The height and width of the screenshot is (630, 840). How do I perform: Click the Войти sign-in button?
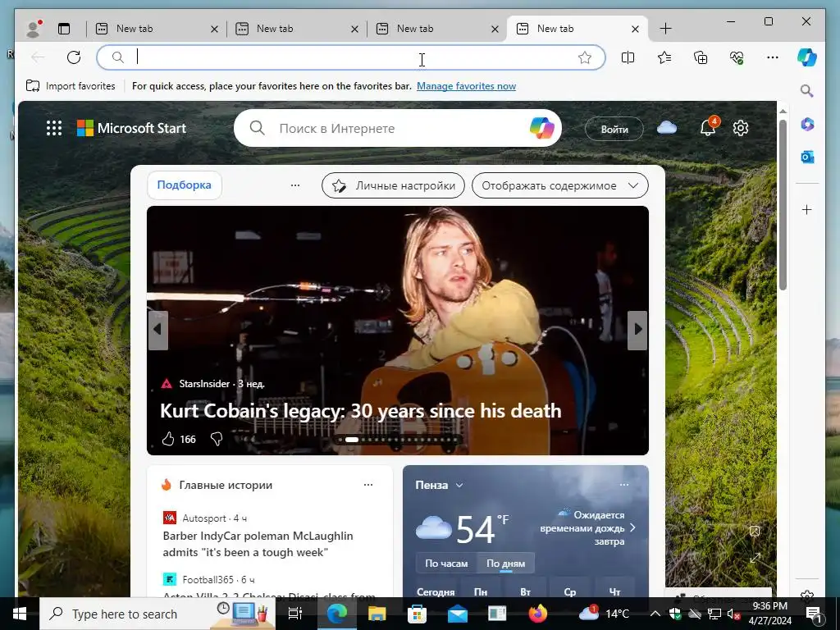coord(614,129)
